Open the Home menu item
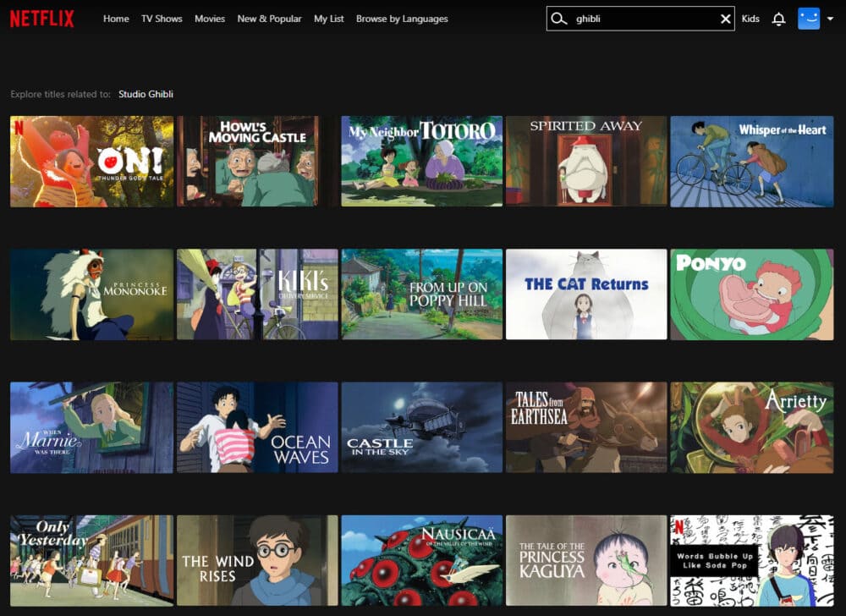Image resolution: width=846 pixels, height=616 pixels. [116, 19]
